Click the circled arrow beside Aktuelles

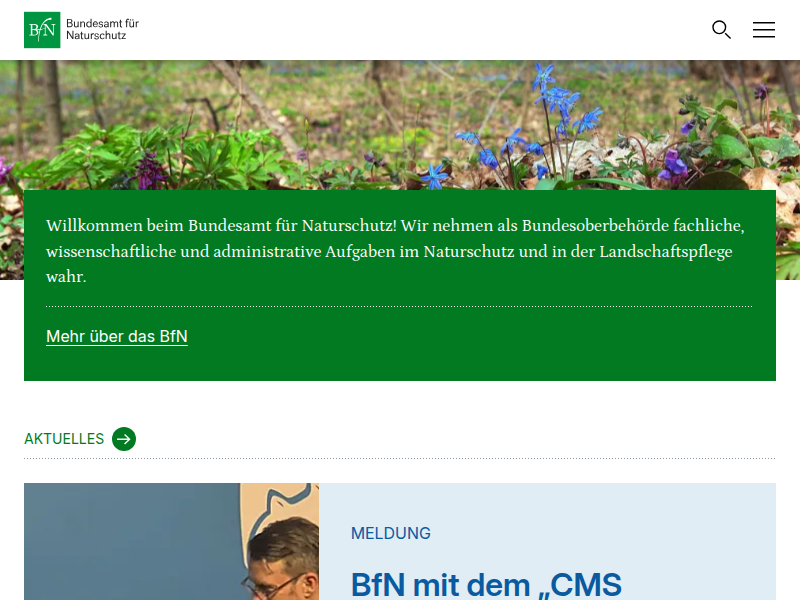[124, 439]
